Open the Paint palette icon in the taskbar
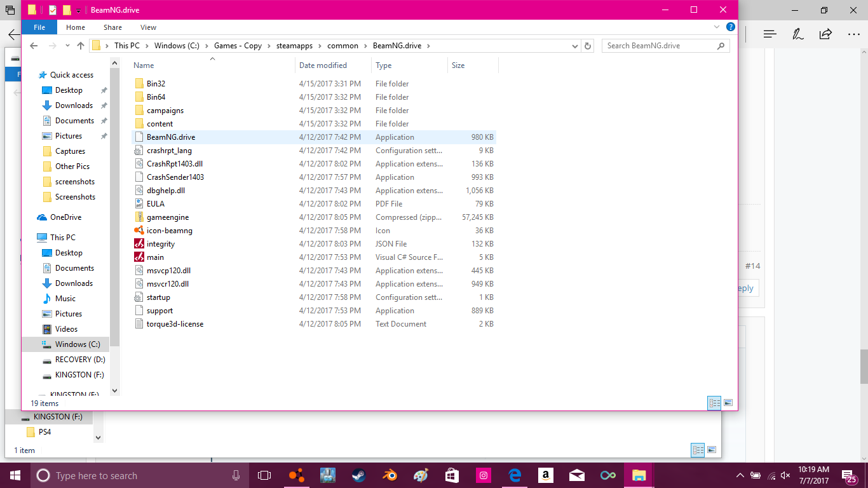The image size is (868, 488). point(421,475)
